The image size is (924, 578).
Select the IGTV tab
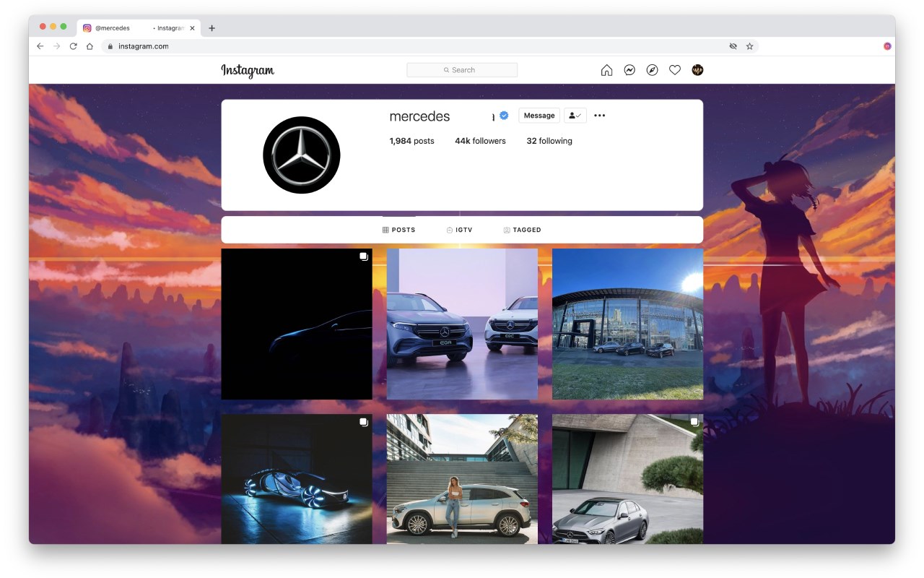pyautogui.click(x=459, y=230)
